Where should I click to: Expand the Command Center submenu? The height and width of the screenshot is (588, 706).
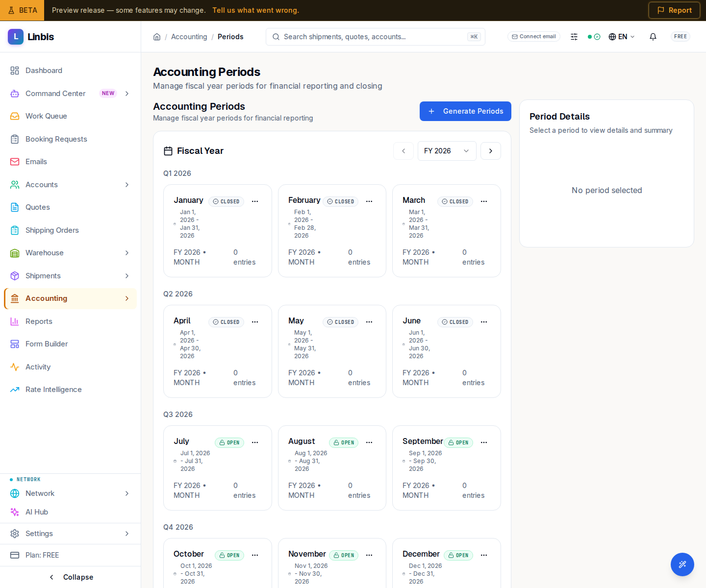pyautogui.click(x=127, y=94)
